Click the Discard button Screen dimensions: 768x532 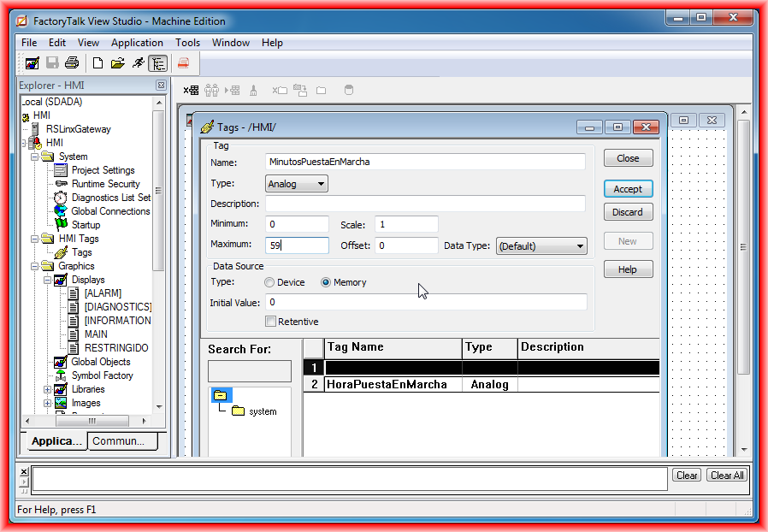click(x=628, y=212)
